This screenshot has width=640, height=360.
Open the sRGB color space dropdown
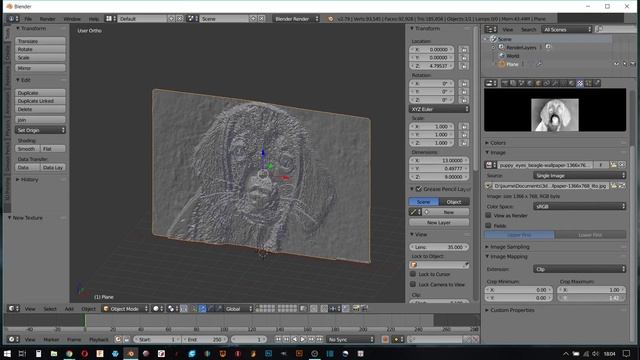[x=579, y=206]
